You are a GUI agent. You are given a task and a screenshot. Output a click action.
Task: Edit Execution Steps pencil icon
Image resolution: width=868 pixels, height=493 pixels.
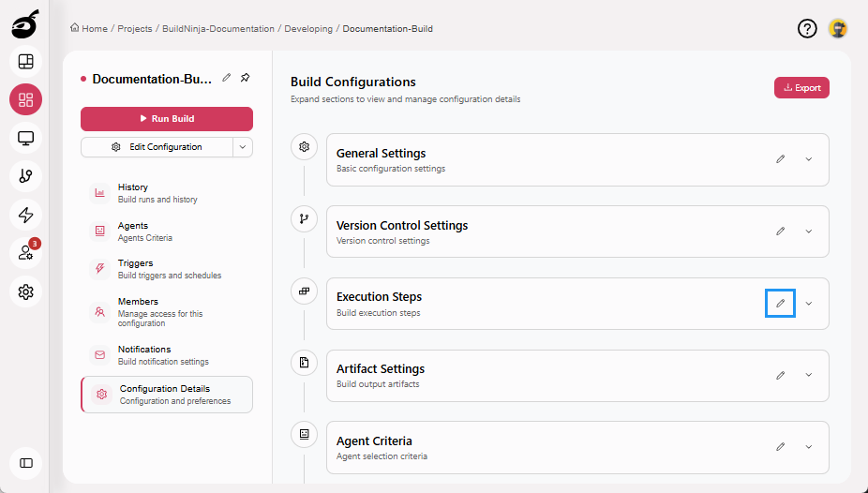pos(781,304)
